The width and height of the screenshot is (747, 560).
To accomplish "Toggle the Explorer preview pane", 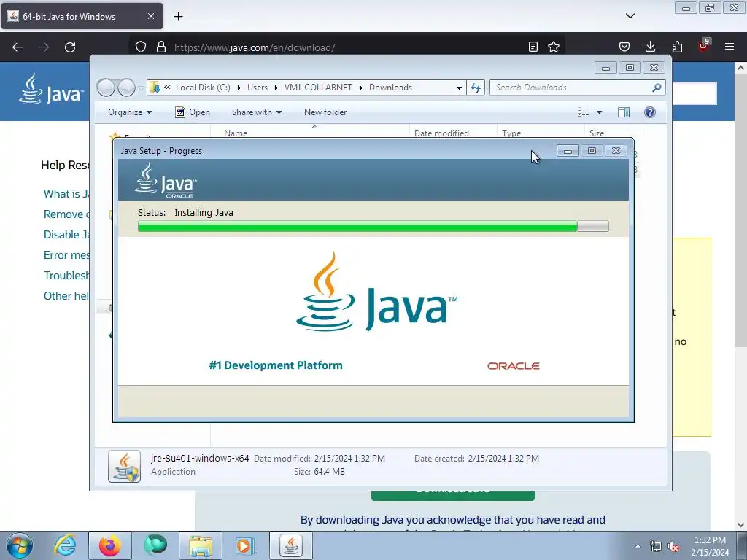I will point(624,112).
